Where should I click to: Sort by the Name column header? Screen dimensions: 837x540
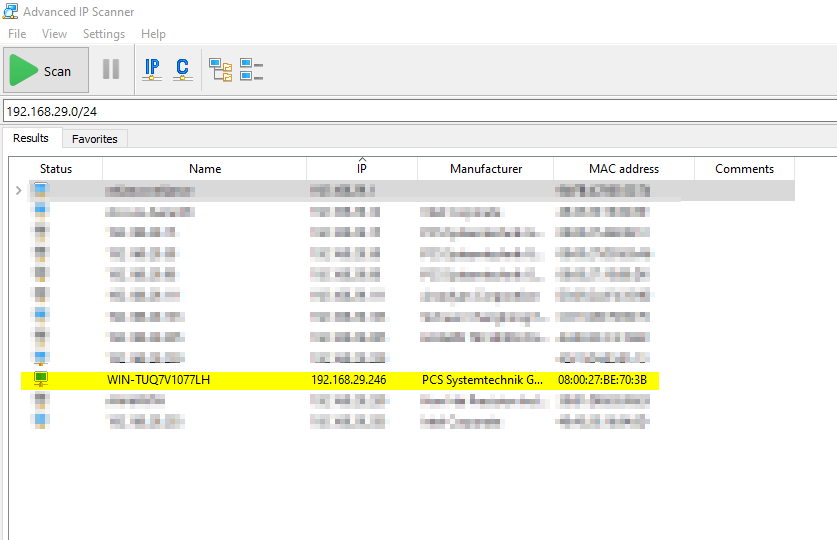205,169
